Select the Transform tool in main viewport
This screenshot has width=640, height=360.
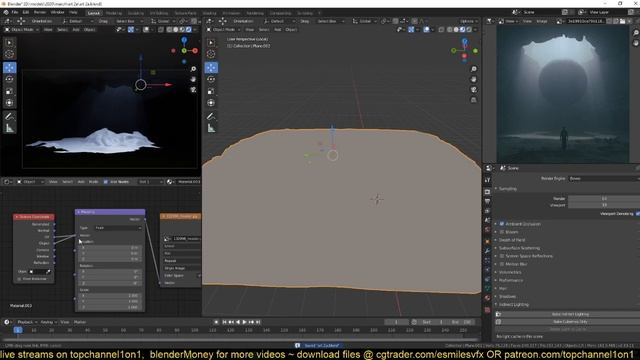211,103
